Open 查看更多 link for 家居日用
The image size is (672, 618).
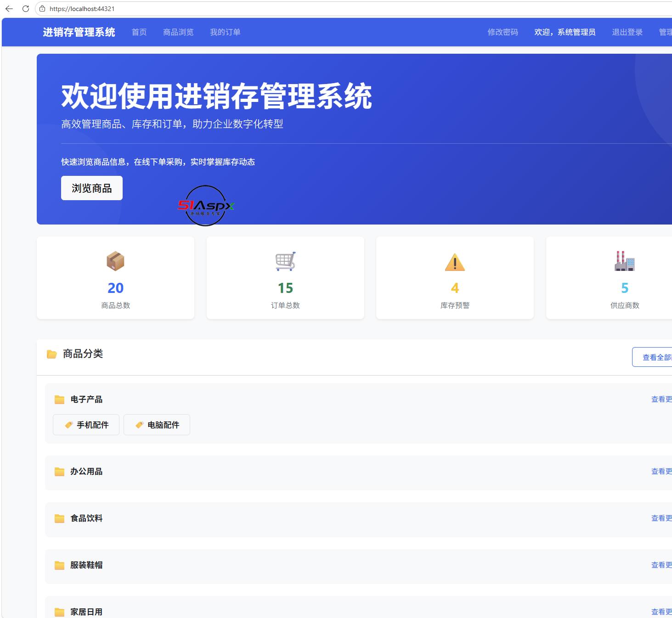pyautogui.click(x=661, y=612)
